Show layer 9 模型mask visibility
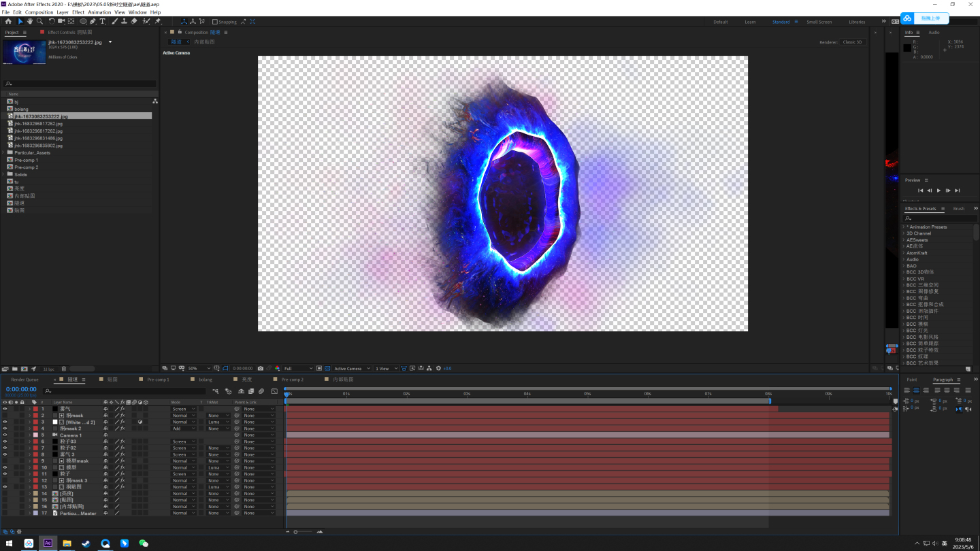This screenshot has width=980, height=551. click(x=5, y=461)
